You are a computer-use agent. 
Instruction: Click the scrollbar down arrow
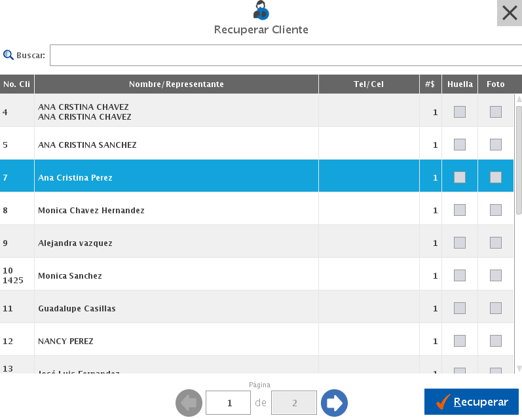point(519,368)
